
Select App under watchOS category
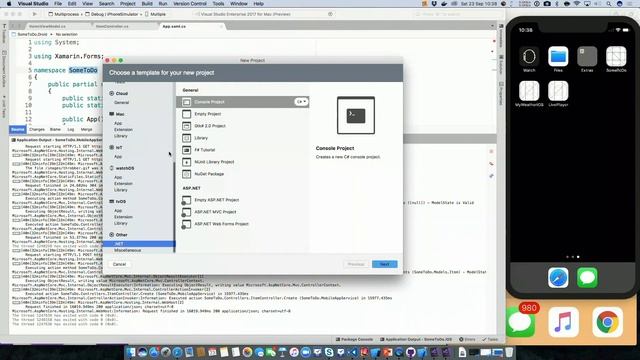pos(118,177)
